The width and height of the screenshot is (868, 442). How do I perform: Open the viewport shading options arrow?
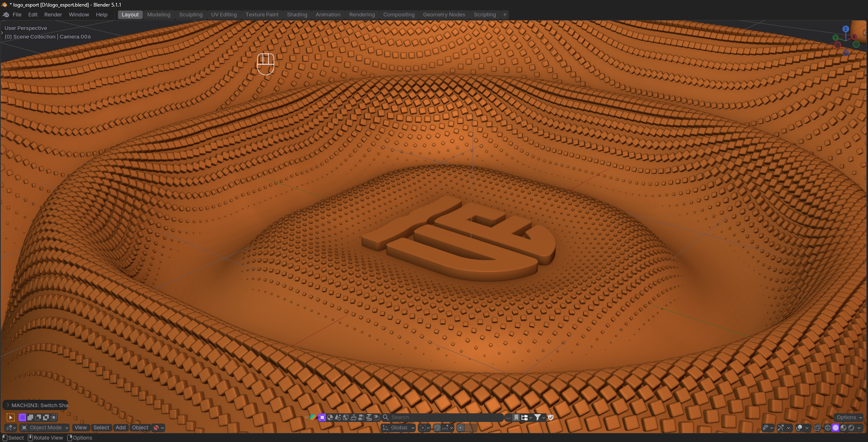pos(859,428)
